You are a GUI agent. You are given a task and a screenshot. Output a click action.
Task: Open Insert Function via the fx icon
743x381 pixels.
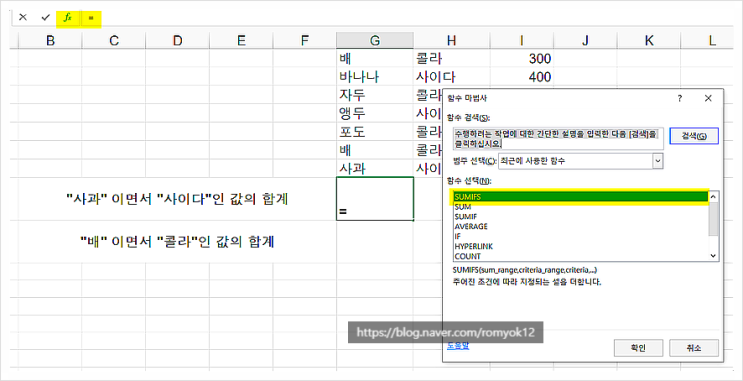68,18
